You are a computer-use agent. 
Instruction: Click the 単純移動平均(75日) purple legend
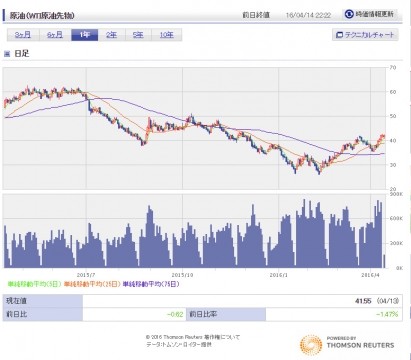click(151, 284)
